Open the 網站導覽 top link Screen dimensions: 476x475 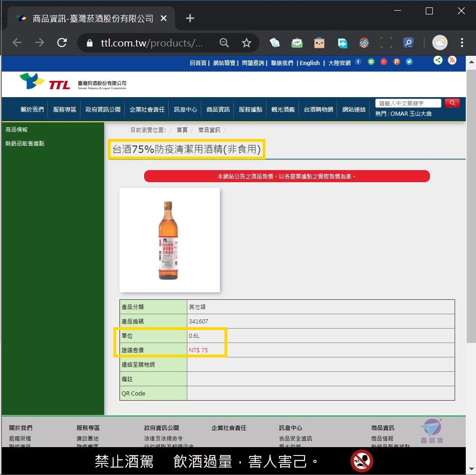pyautogui.click(x=224, y=63)
